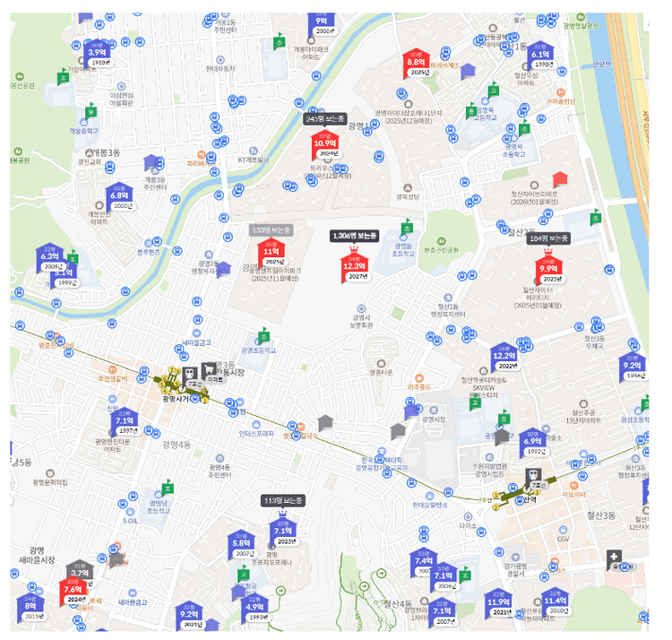This screenshot has width=672, height=640.
Task: Click the S OIL gas station label
Action: [x=130, y=521]
